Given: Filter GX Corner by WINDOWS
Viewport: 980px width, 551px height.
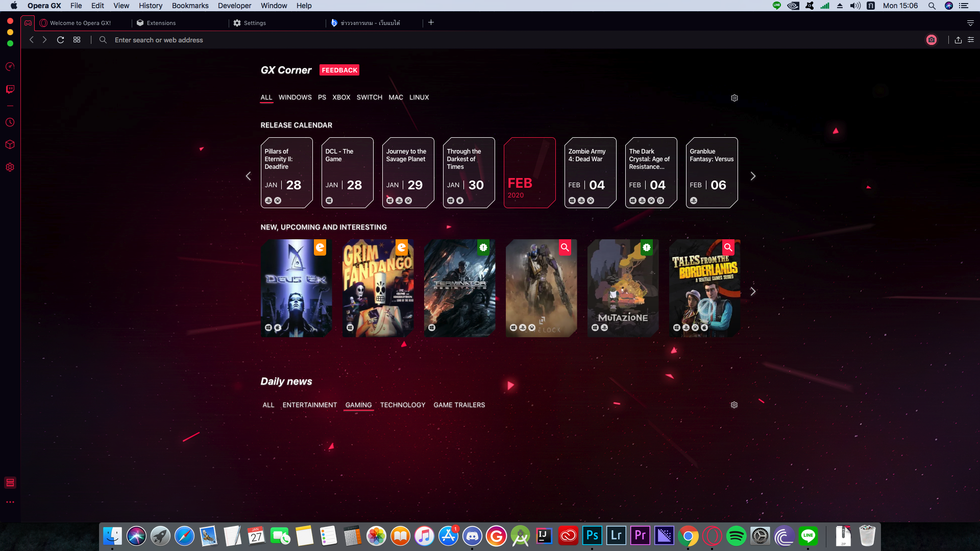Looking at the screenshot, I should tap(295, 97).
